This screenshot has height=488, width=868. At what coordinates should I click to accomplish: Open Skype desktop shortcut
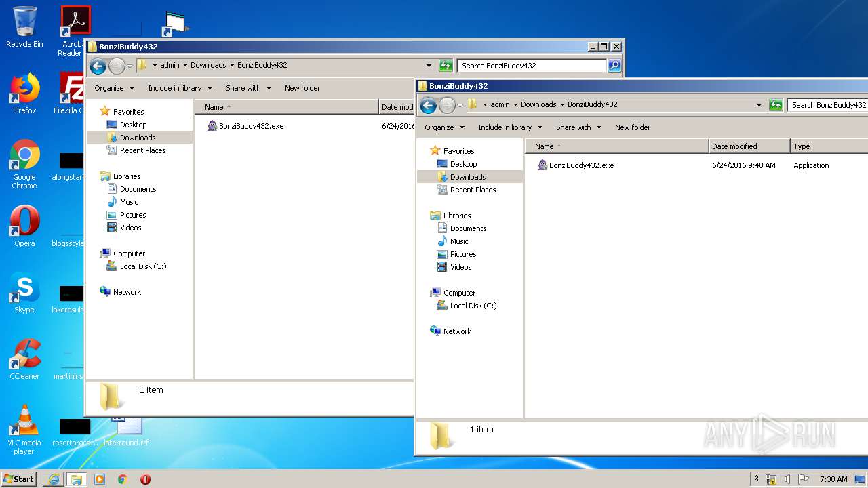coord(24,293)
